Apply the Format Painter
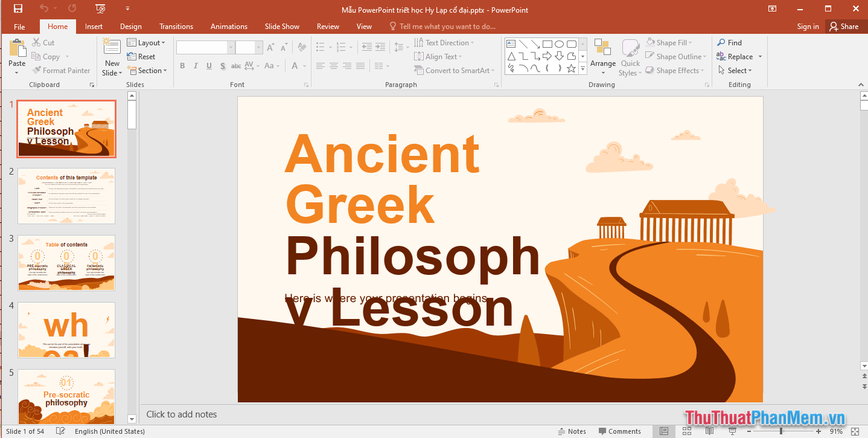868x438 pixels. point(61,70)
